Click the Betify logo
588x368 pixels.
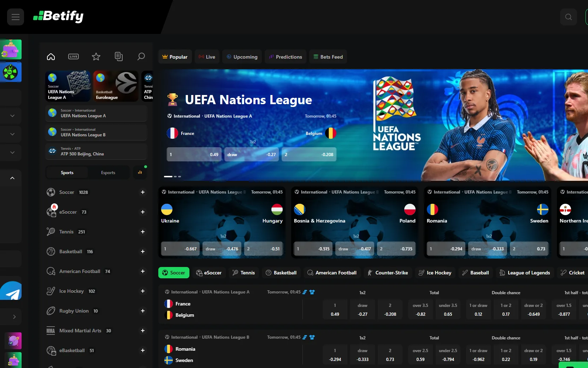[58, 16]
